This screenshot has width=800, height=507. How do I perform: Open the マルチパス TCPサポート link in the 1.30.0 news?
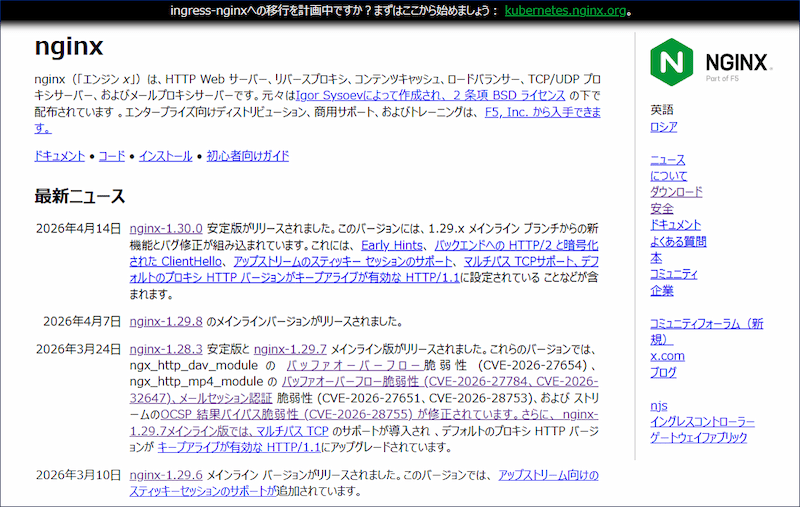[519, 262]
